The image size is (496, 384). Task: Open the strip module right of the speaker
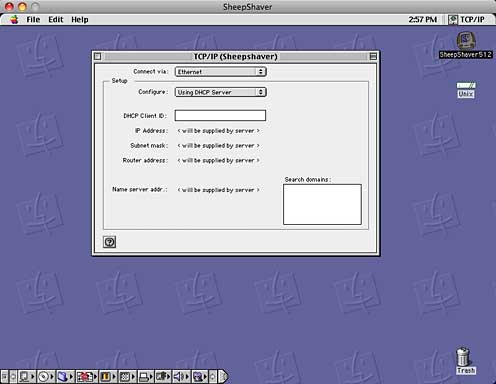click(x=199, y=377)
